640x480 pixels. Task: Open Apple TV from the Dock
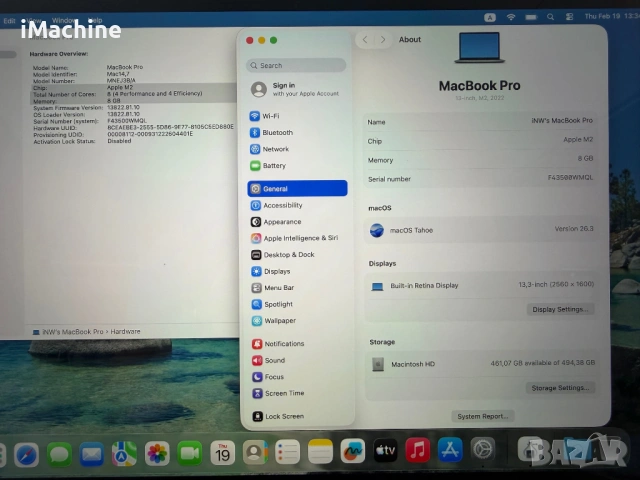(x=385, y=451)
